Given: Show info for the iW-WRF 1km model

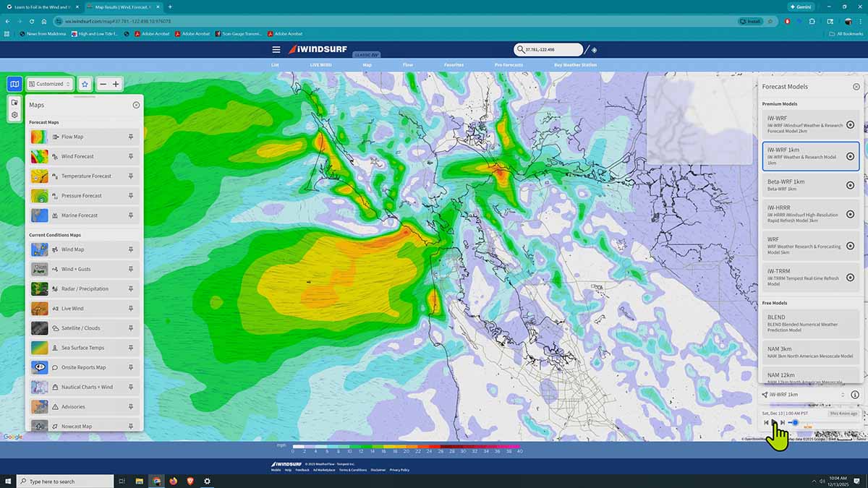Looking at the screenshot, I should [x=855, y=395].
